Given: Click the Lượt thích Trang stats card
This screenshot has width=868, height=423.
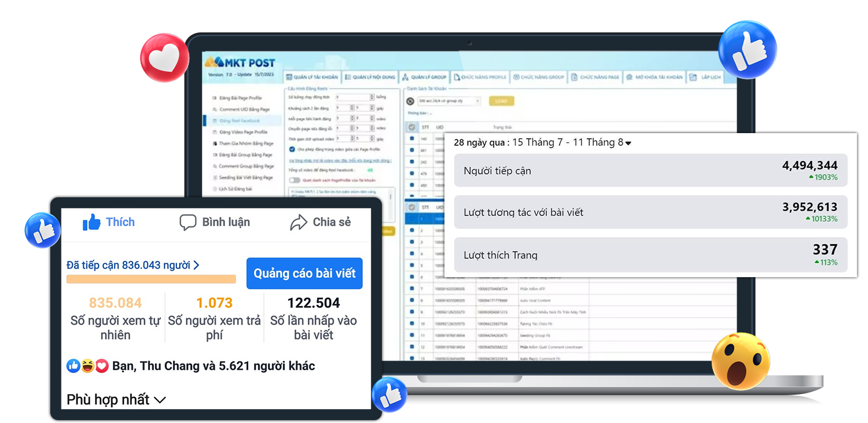Looking at the screenshot, I should pyautogui.click(x=650, y=255).
